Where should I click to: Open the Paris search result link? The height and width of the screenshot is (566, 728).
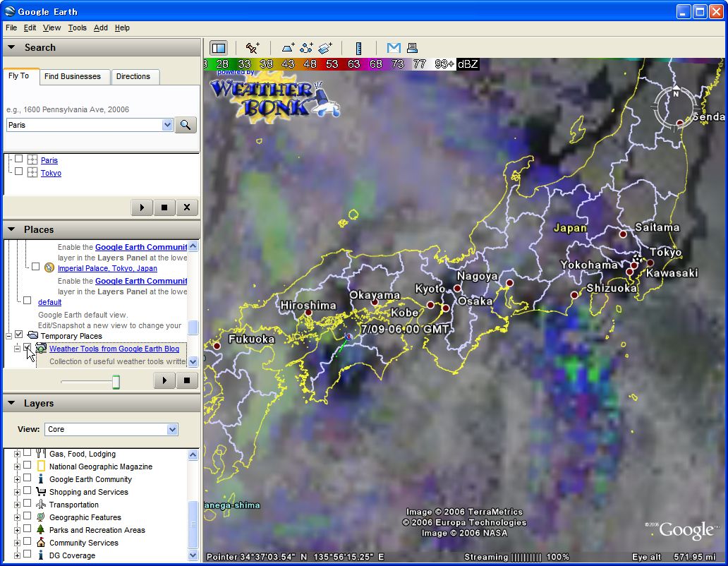tap(49, 160)
